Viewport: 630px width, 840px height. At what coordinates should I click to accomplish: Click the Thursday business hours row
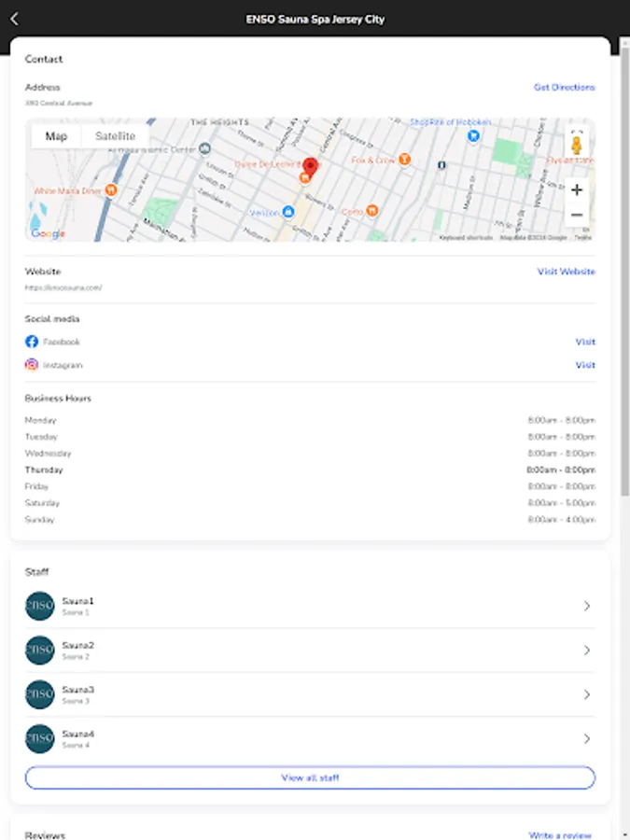[310, 469]
